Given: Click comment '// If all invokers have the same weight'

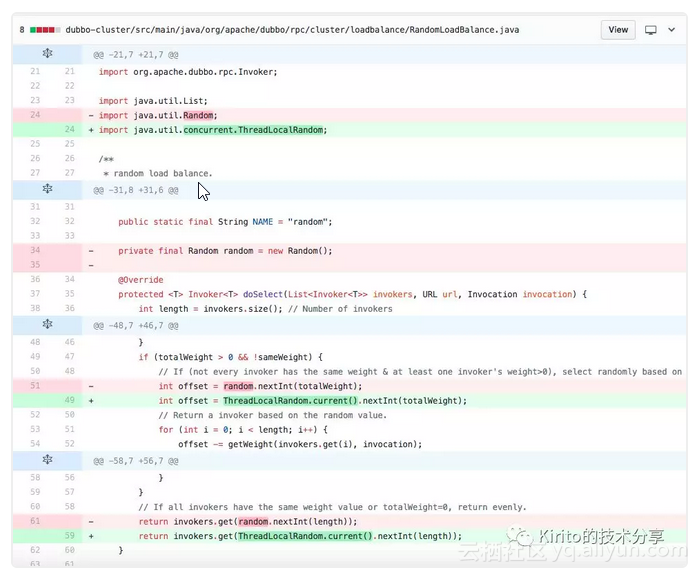Looking at the screenshot, I should [x=332, y=507].
